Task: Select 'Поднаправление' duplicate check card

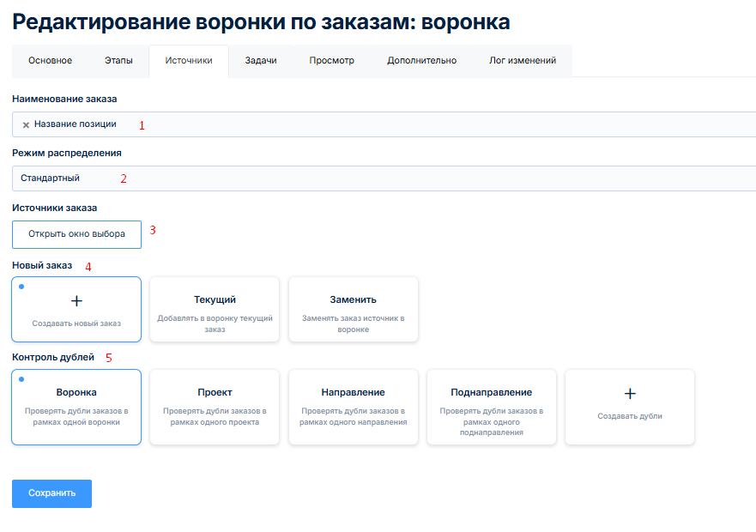Action: point(491,407)
